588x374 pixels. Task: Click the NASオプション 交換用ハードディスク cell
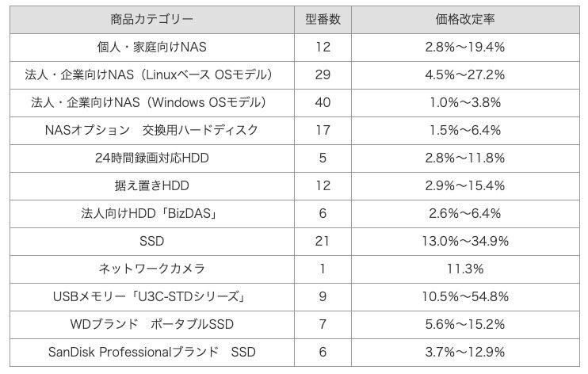[x=151, y=130]
